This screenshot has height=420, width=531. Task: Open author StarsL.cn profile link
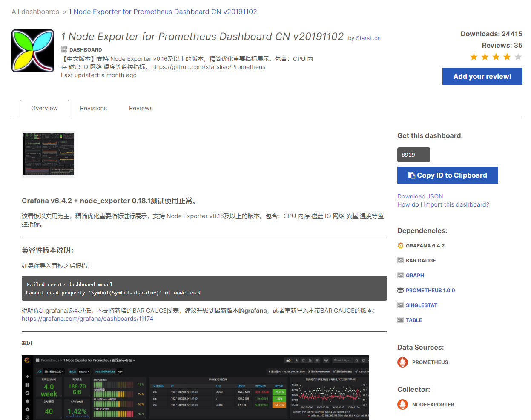click(368, 38)
